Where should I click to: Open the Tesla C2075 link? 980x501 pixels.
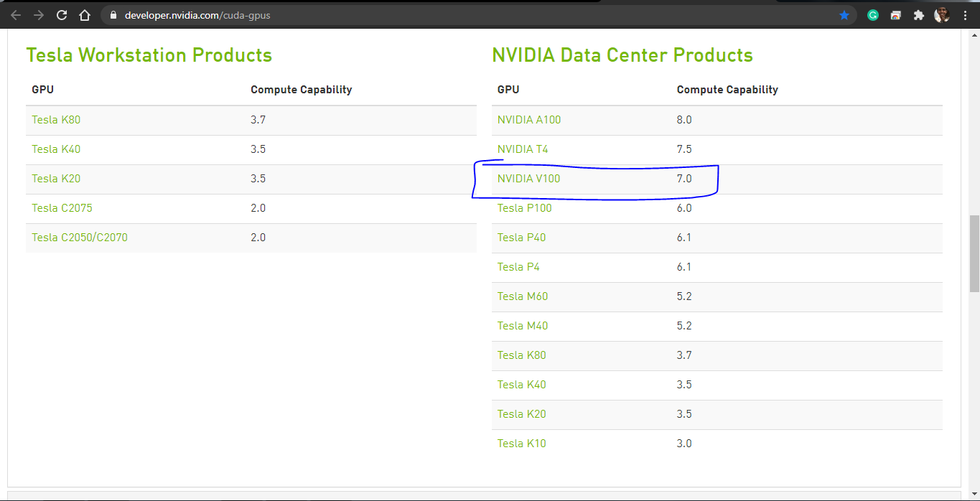[x=62, y=208]
